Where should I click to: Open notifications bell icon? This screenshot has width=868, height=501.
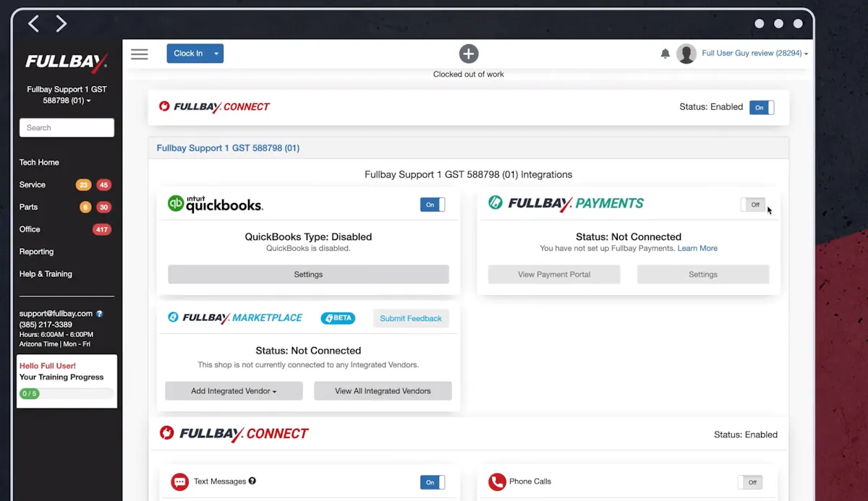point(665,53)
